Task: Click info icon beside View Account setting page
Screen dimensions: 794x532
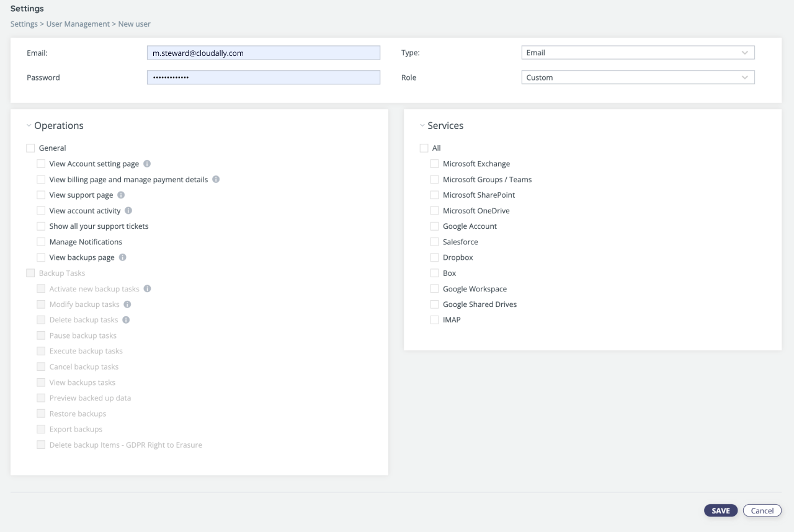Action: pos(147,164)
